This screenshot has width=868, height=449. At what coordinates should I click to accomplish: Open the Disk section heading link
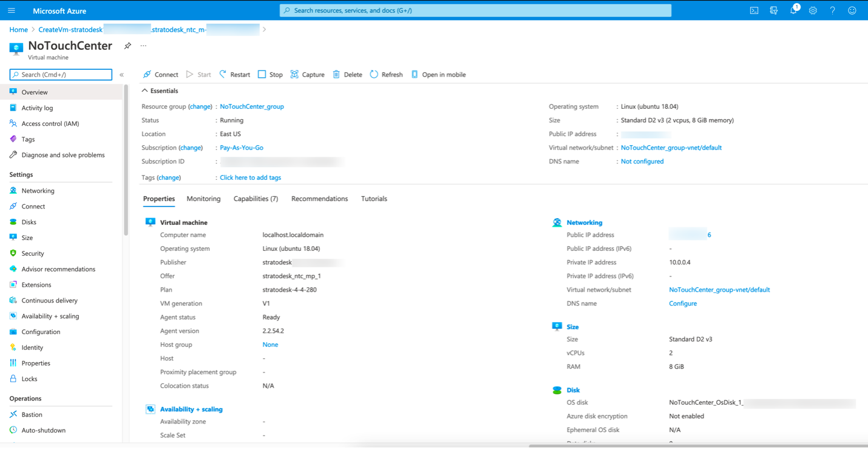pyautogui.click(x=573, y=390)
